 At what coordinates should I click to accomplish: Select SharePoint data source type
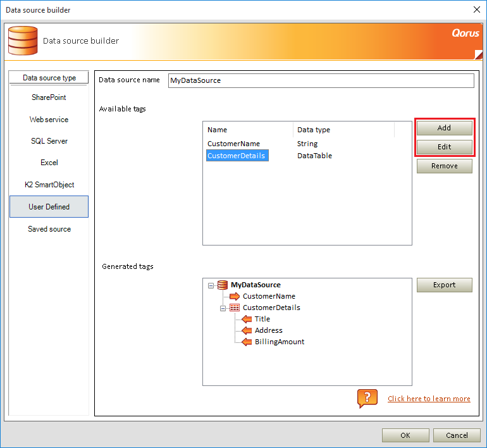[49, 97]
